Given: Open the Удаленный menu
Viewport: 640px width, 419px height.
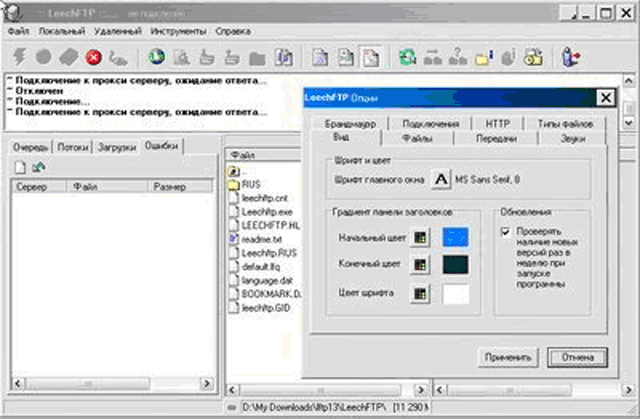Looking at the screenshot, I should tap(118, 31).
